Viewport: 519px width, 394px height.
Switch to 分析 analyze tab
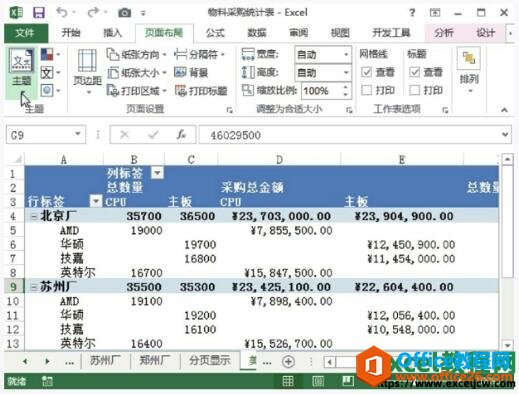click(x=444, y=33)
